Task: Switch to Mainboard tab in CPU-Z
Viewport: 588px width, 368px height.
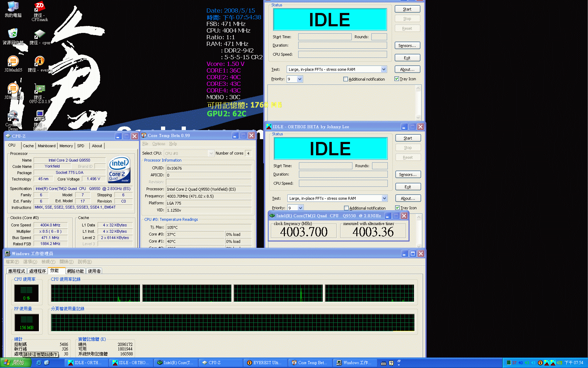Action: [x=47, y=146]
